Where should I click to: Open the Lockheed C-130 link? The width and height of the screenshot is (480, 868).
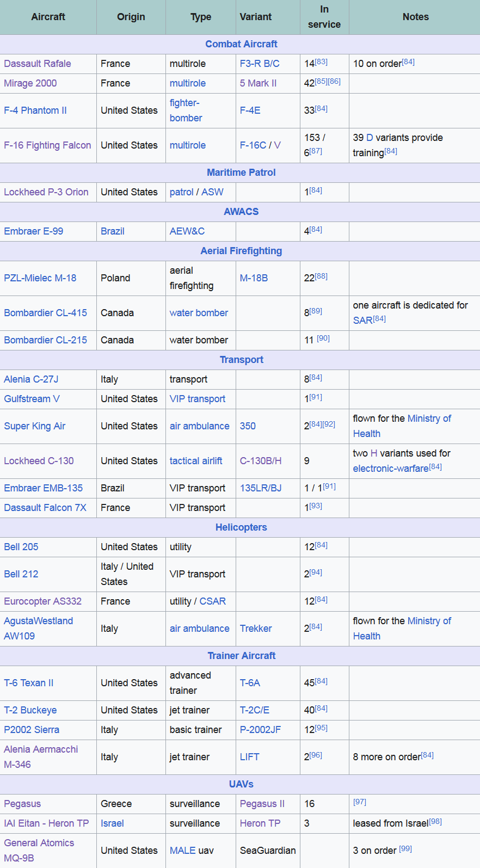[x=39, y=461]
